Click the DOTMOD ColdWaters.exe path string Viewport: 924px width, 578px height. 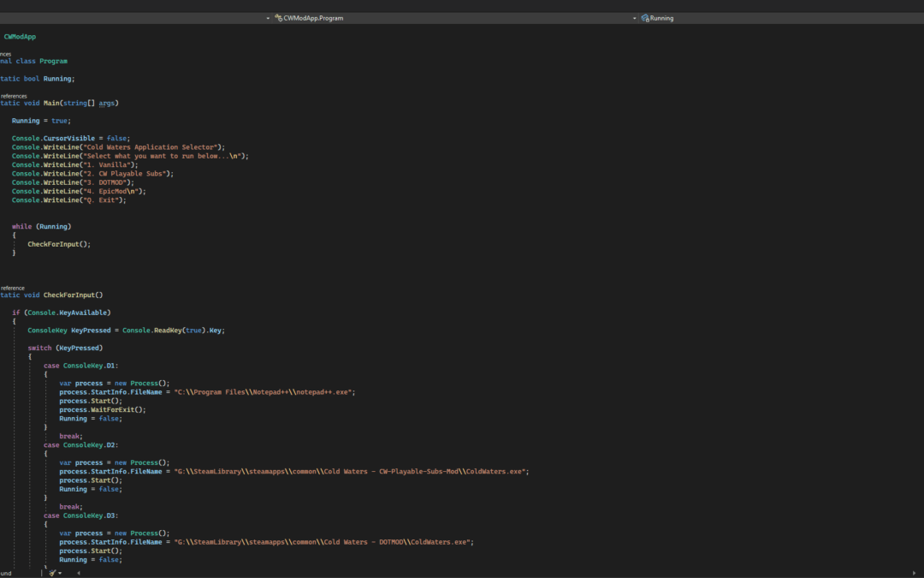(x=322, y=542)
